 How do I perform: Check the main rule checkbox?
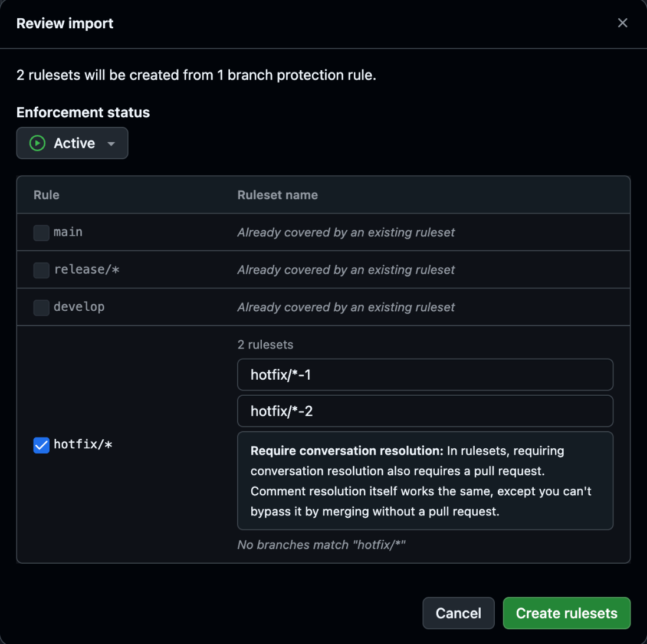(41, 233)
